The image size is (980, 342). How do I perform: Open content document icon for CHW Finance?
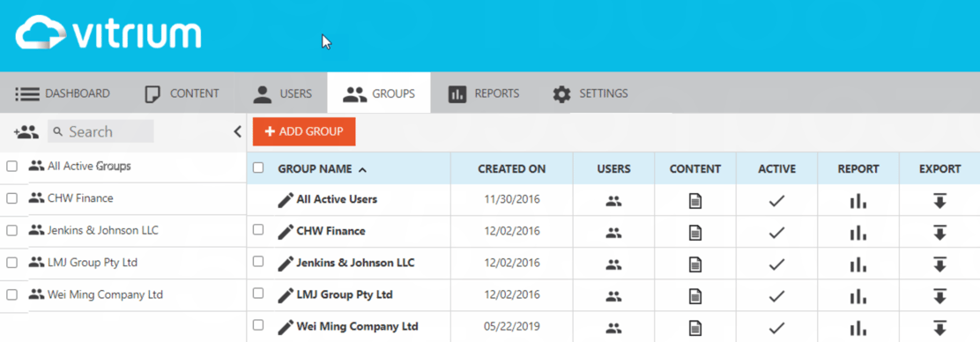pos(695,234)
